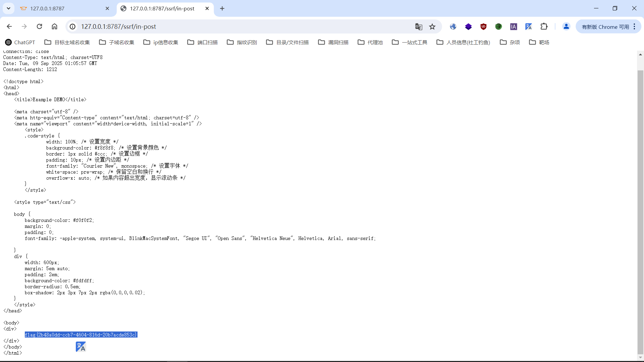Open a new browser tab
Screen dimensions: 644x362
coord(222,8)
